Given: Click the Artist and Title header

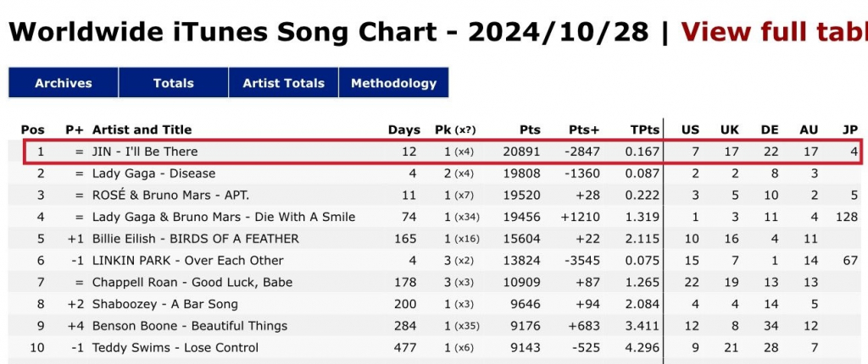Looking at the screenshot, I should tap(142, 130).
